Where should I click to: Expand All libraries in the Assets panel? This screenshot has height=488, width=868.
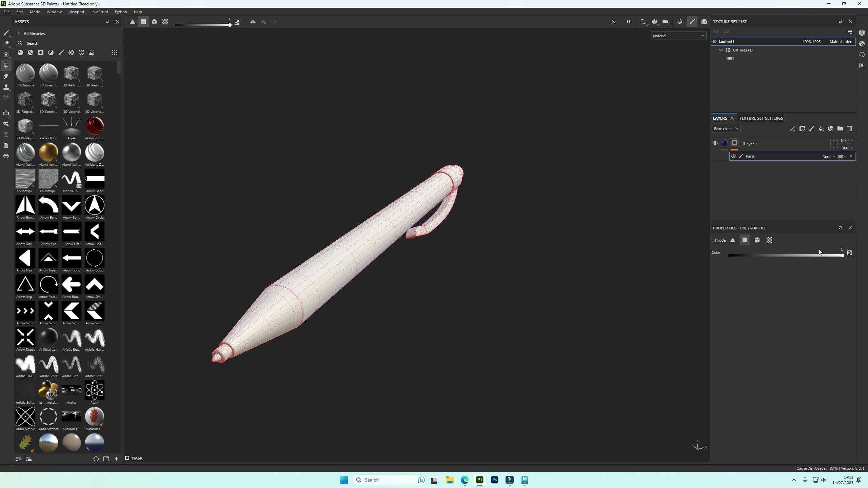(x=19, y=33)
